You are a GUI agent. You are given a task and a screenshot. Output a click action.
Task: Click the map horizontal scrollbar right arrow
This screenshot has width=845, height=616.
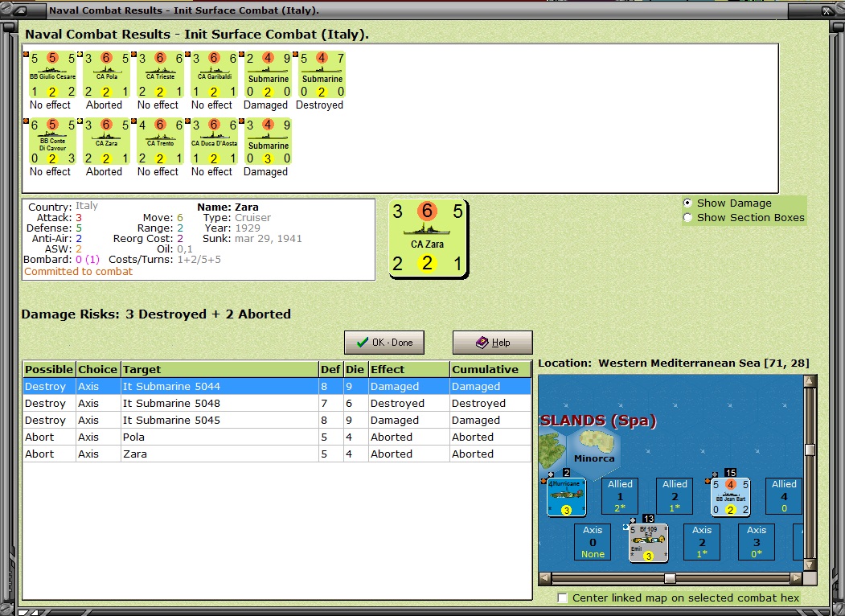(797, 578)
